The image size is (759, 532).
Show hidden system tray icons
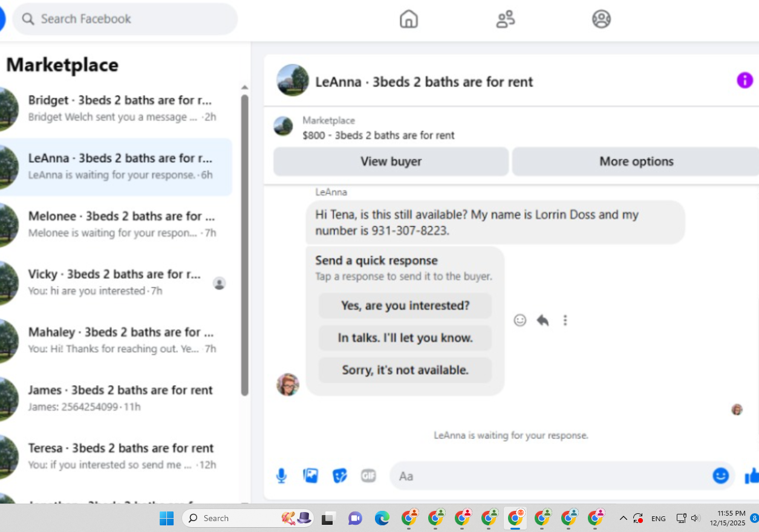click(x=623, y=518)
